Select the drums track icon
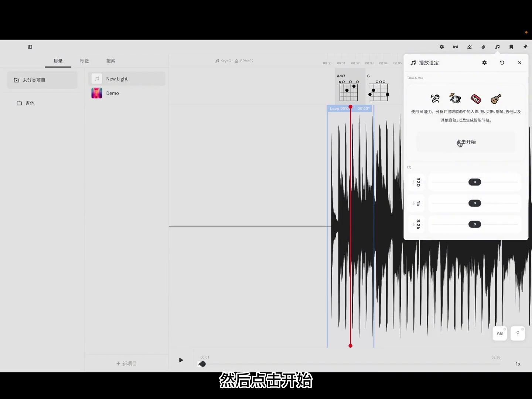This screenshot has height=399, width=532. [x=455, y=98]
